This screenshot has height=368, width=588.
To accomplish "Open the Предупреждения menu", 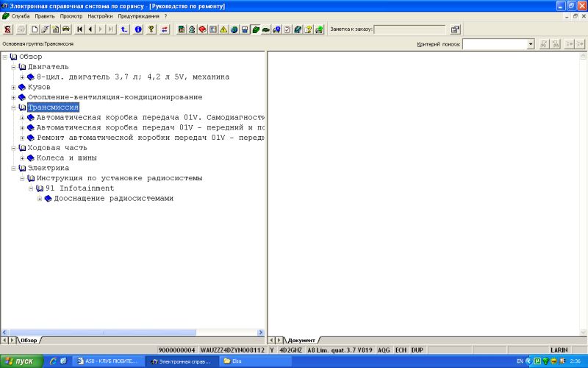I will click(x=140, y=15).
